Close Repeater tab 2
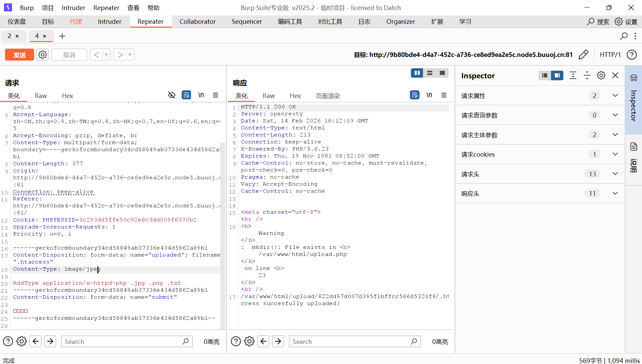642x364 pixels. [x=17, y=36]
